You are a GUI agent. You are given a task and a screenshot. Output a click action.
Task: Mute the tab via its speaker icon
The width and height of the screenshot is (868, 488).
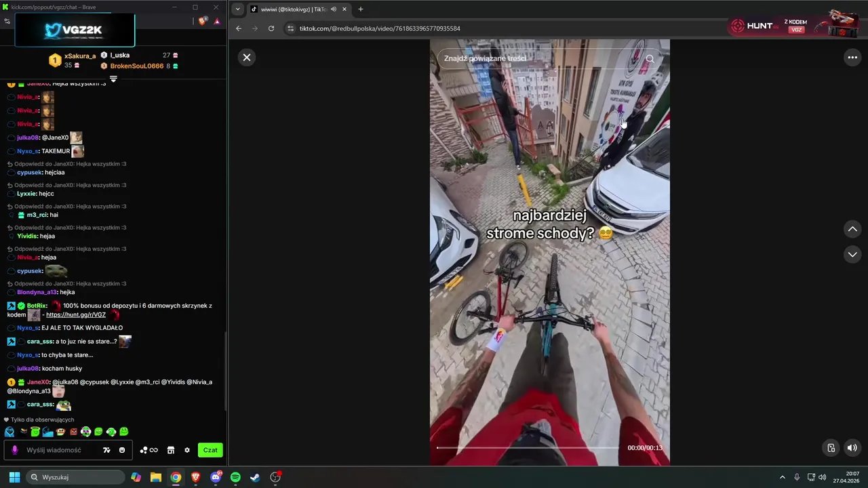coord(333,9)
